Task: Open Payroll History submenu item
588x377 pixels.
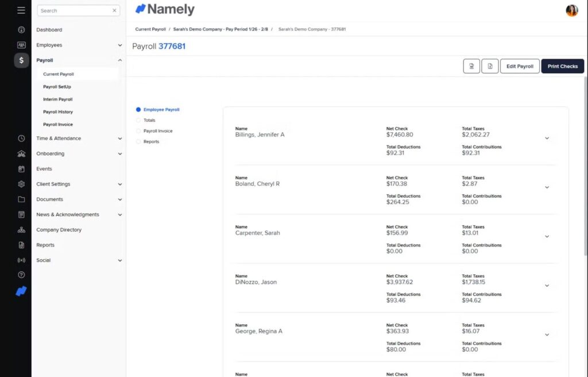Action: [x=58, y=112]
